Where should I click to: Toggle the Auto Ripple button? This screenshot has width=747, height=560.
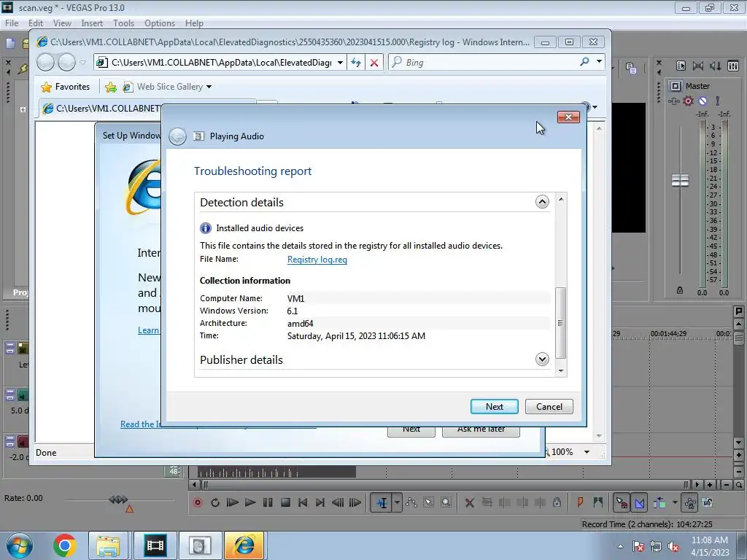[659, 502]
